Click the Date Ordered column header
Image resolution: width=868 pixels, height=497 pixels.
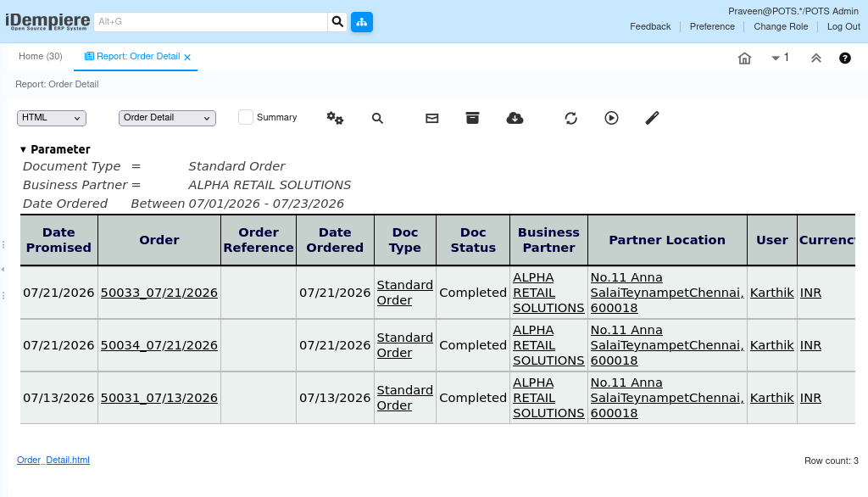pyautogui.click(x=335, y=240)
